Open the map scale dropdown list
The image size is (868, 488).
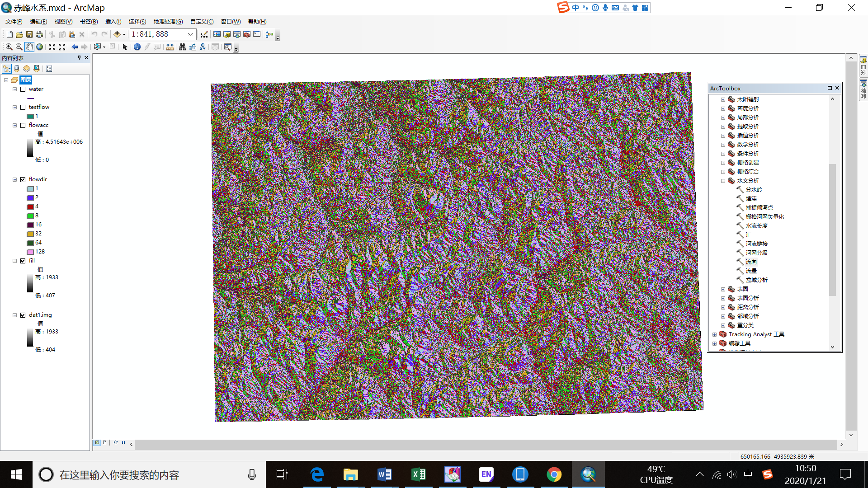(189, 34)
